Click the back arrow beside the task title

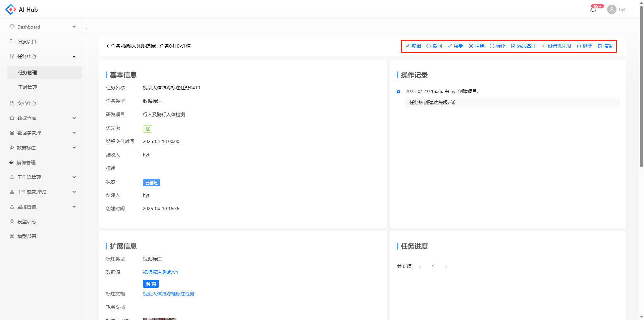point(107,46)
